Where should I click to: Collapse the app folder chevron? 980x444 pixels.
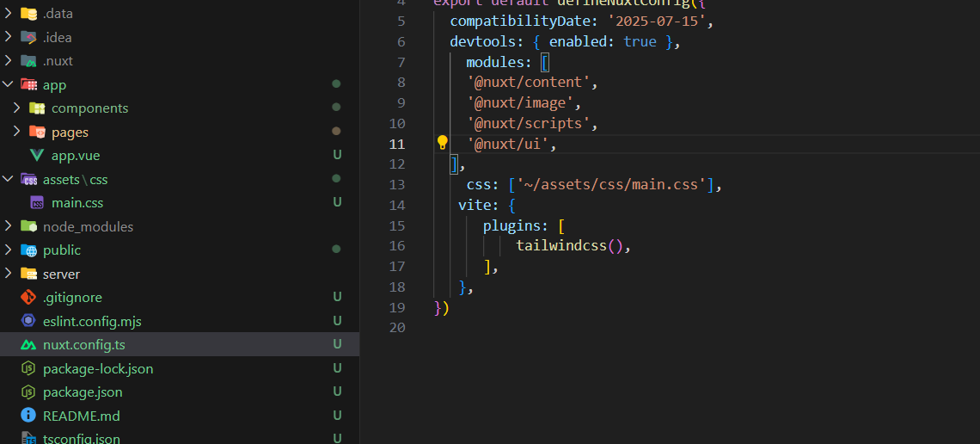coord(8,84)
